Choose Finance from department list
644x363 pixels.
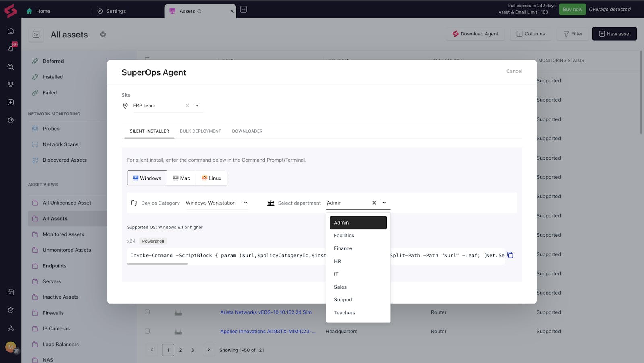(358, 248)
